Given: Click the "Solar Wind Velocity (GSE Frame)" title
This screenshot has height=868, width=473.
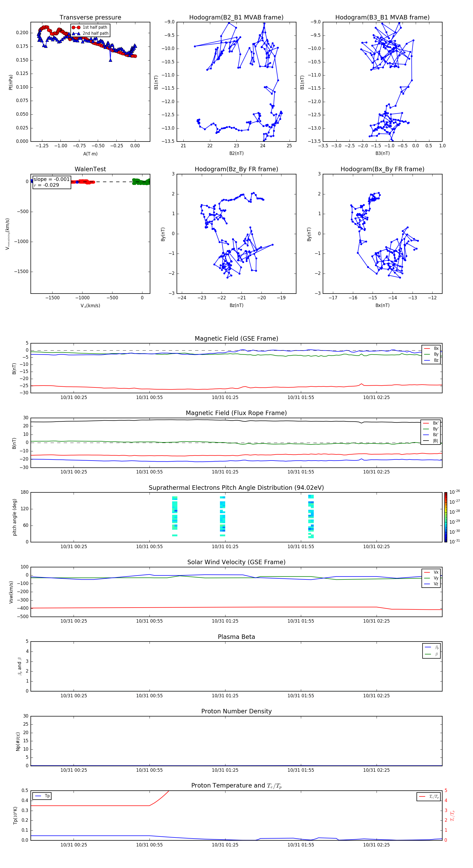Looking at the screenshot, I should click(236, 562).
